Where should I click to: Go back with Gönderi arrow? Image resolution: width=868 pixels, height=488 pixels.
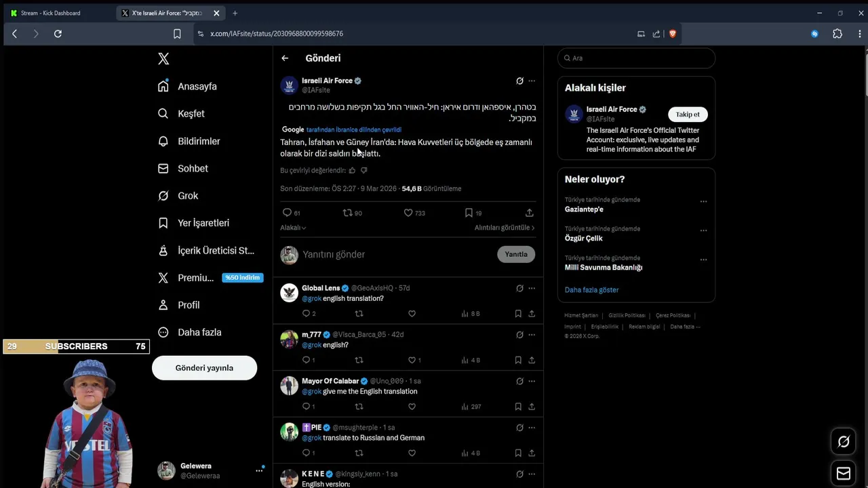click(x=285, y=58)
